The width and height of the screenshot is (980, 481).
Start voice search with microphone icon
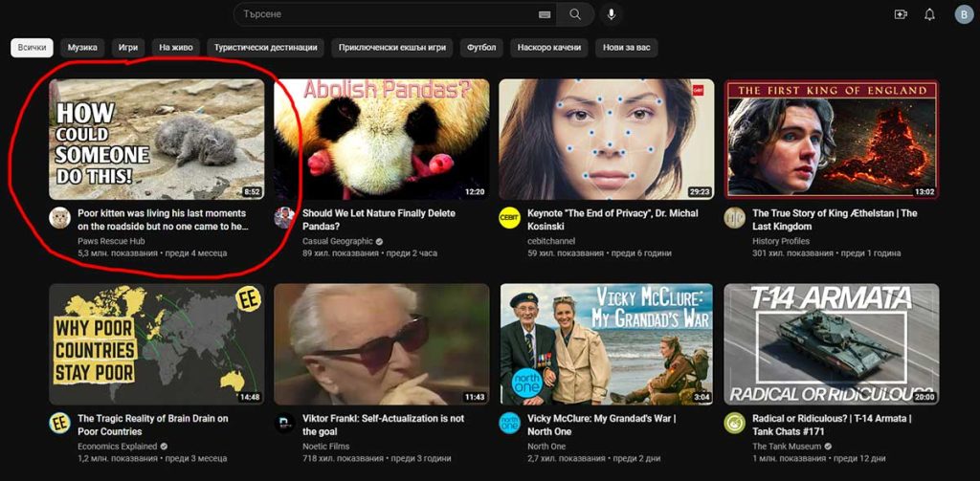point(612,14)
